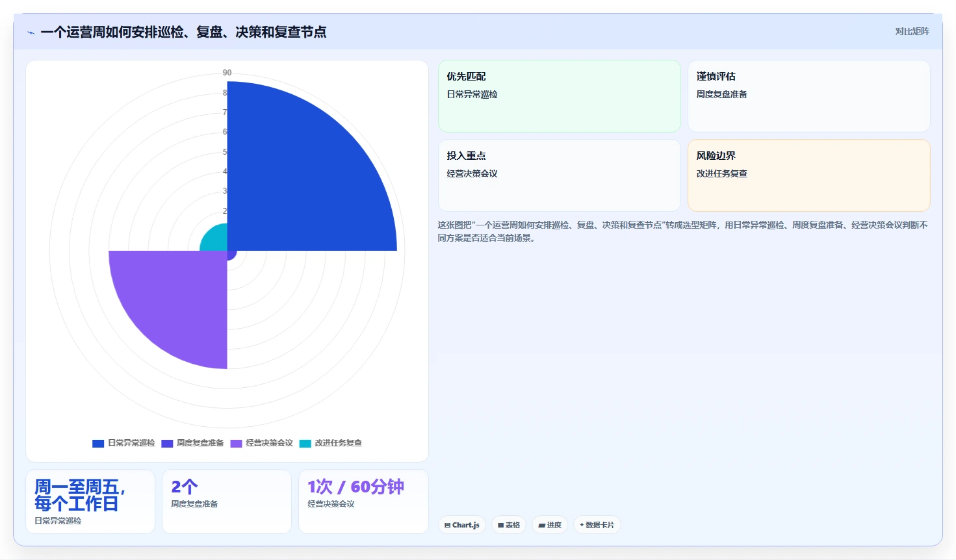The image size is (956, 560).
Task: Click the 周一至周五, 每个工作日 stat card
Action: coord(90,502)
